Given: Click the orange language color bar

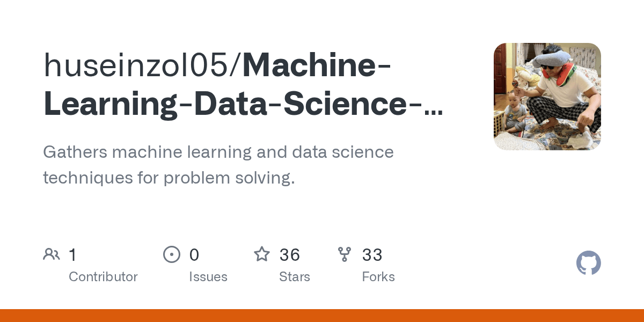Looking at the screenshot, I should pos(322,316).
